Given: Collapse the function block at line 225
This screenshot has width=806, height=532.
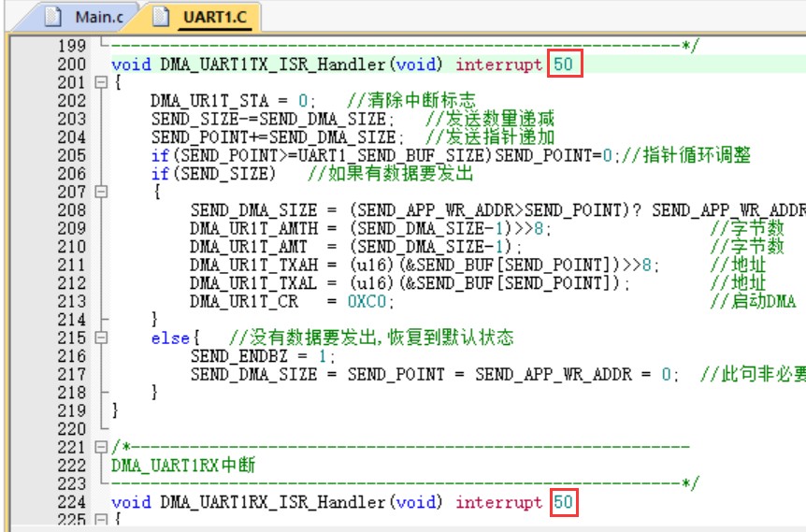Looking at the screenshot, I should pos(101,520).
